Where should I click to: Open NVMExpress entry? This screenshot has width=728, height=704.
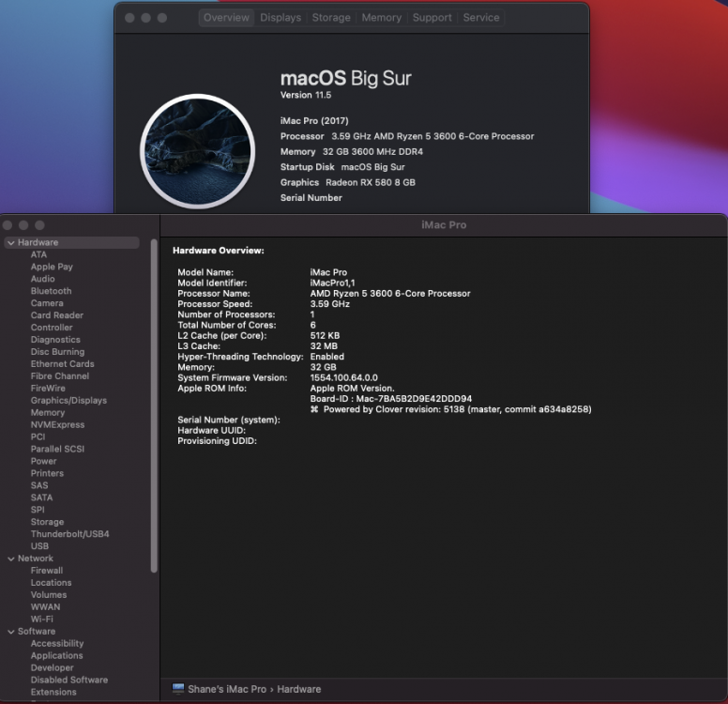point(57,424)
